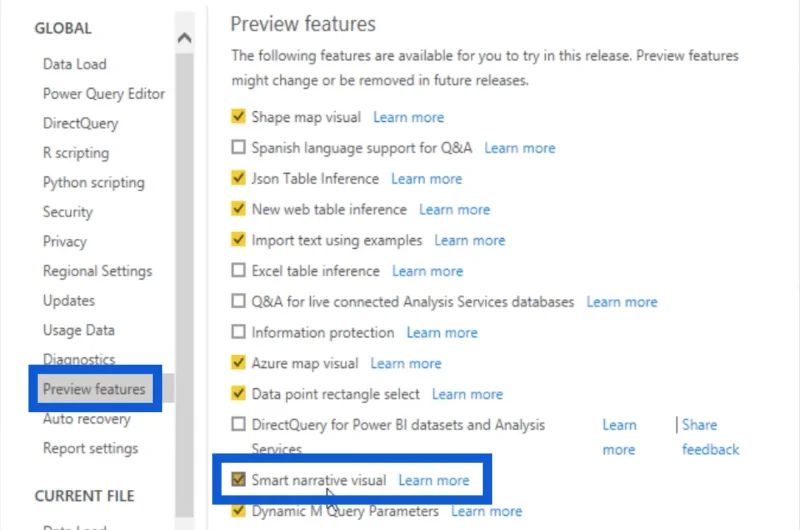The height and width of the screenshot is (530, 800).
Task: Open Learn more for Excel table inference
Action: [428, 271]
